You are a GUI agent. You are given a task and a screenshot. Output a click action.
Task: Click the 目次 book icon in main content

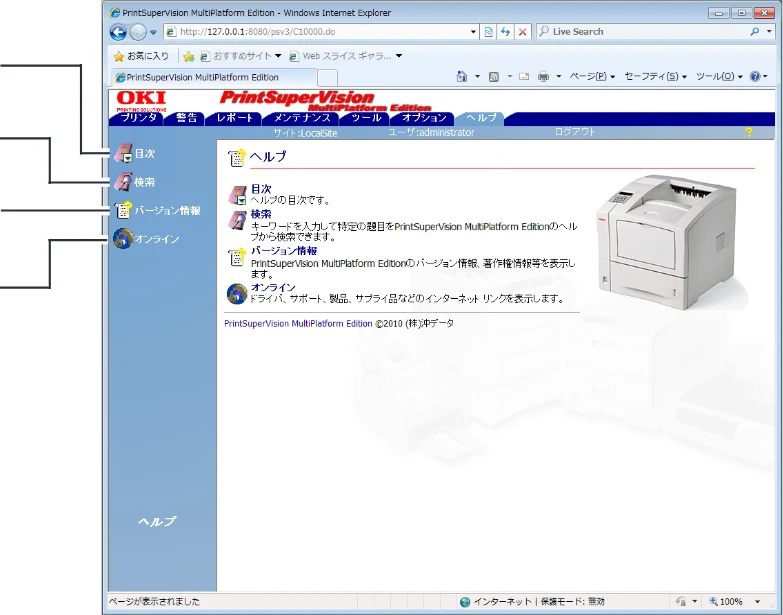238,195
